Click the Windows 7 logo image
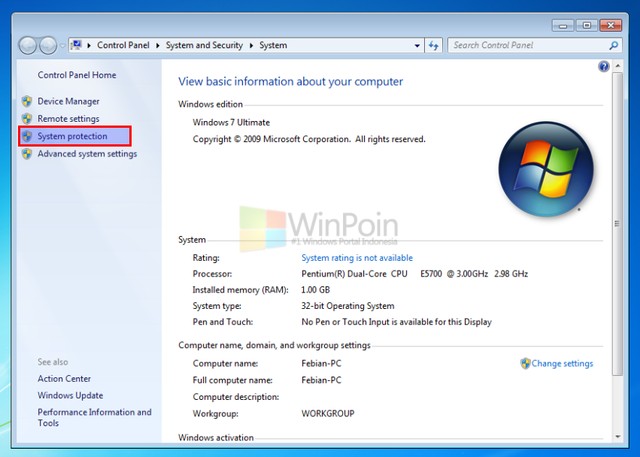 click(546, 169)
